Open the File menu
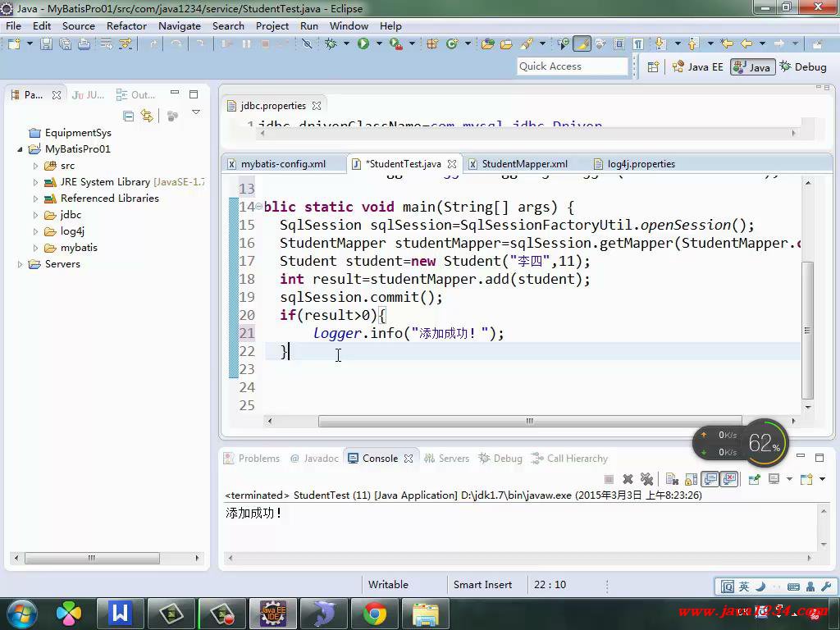 pyautogui.click(x=13, y=25)
